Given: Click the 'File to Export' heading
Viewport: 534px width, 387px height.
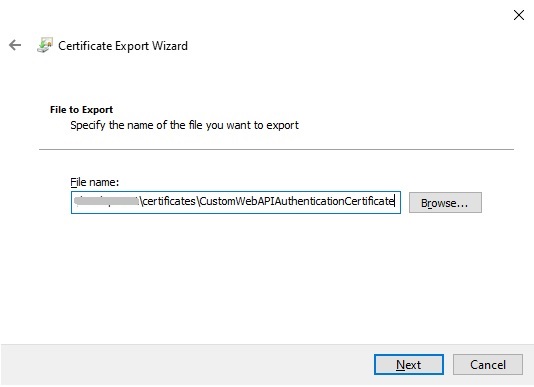Looking at the screenshot, I should (x=81, y=110).
